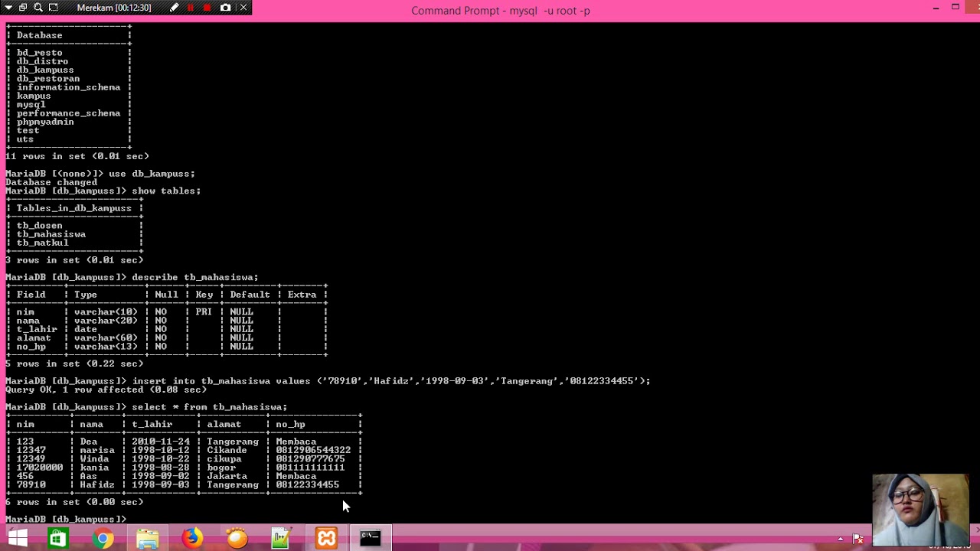This screenshot has height=551, width=980.
Task: Pause the screen recording
Action: tap(191, 8)
